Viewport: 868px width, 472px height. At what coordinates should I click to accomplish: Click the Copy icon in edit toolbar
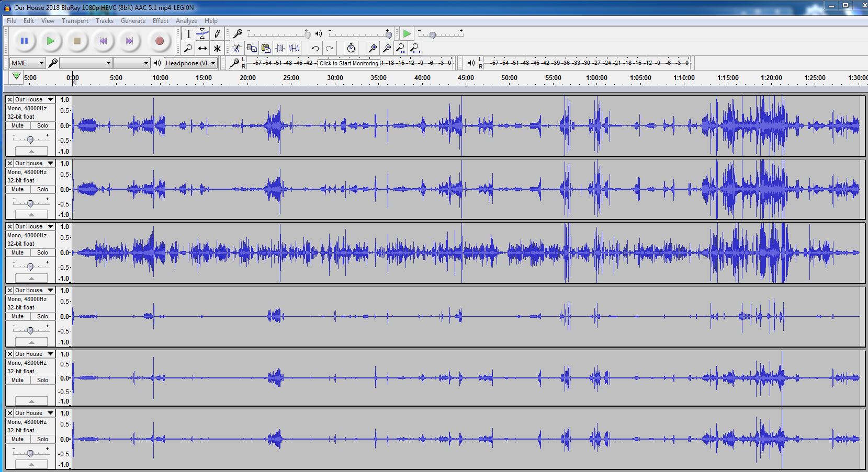[252, 48]
